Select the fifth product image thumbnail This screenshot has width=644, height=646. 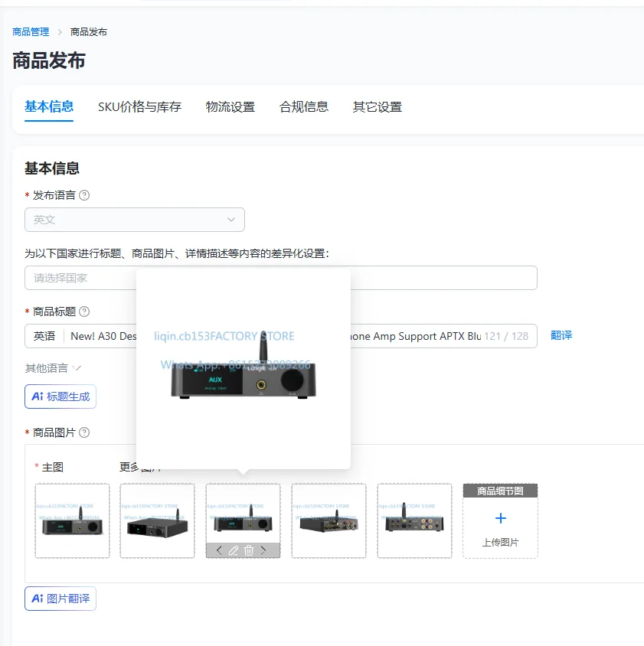[x=415, y=521]
